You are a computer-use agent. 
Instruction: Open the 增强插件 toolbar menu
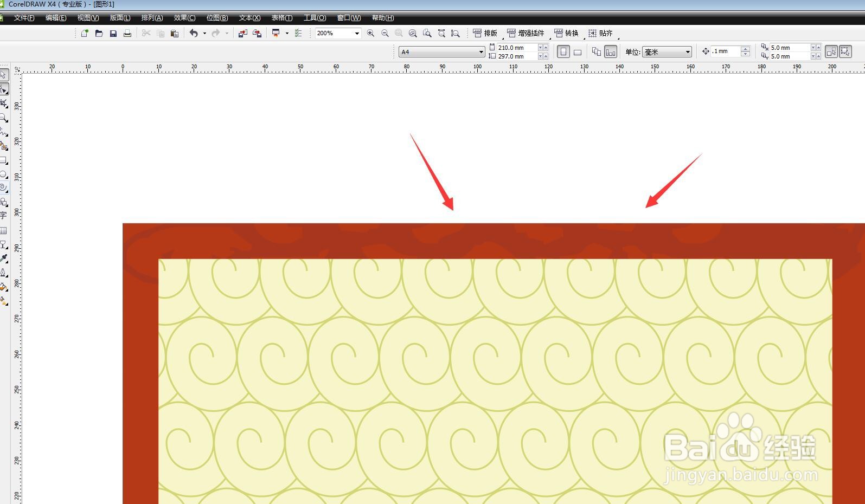pos(526,33)
